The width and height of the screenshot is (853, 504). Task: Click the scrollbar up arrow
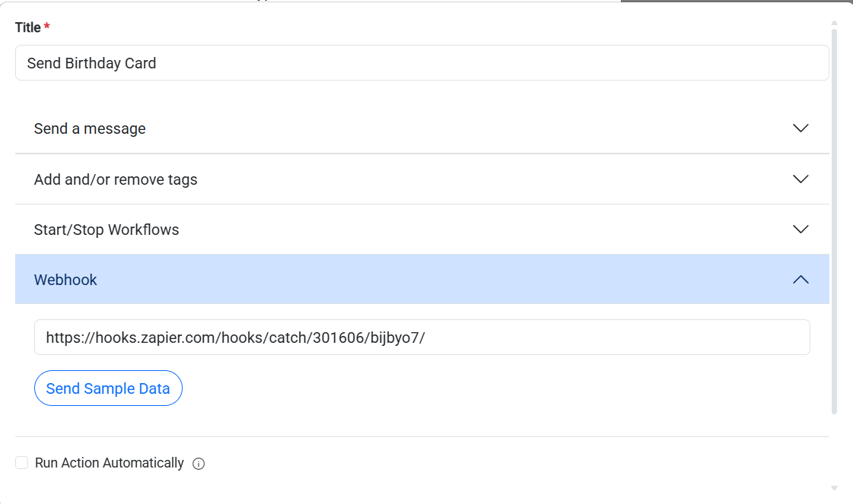click(834, 23)
